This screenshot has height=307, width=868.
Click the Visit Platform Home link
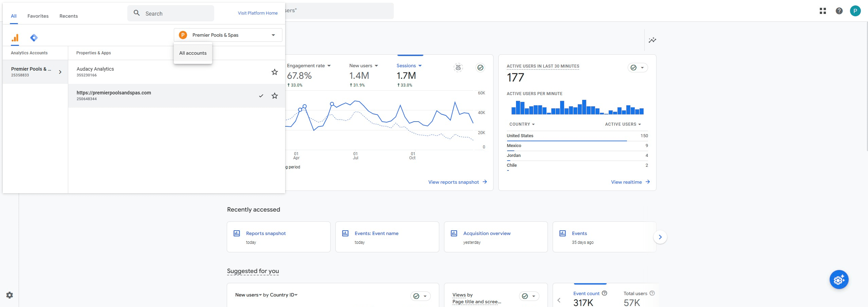[x=257, y=13]
